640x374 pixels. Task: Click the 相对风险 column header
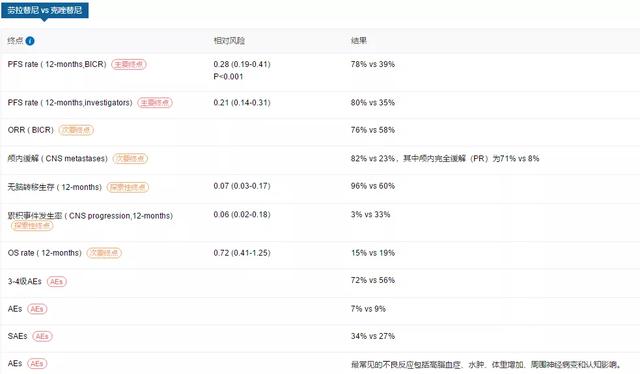[x=229, y=41]
